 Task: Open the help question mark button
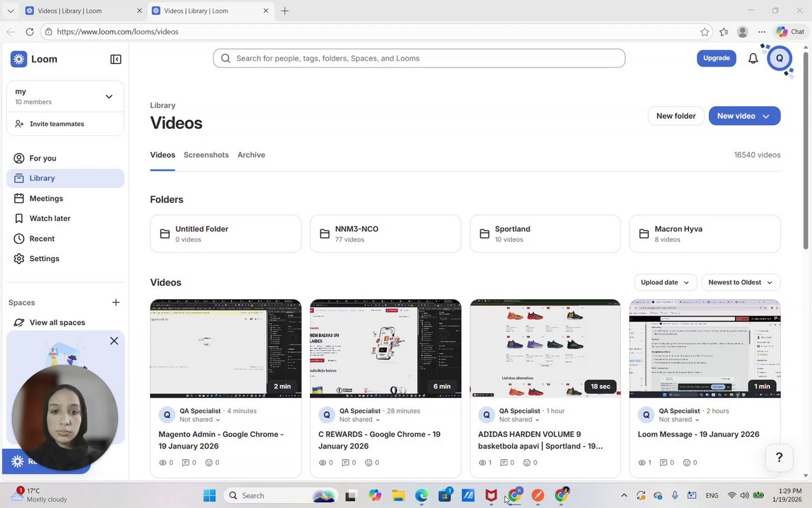779,457
